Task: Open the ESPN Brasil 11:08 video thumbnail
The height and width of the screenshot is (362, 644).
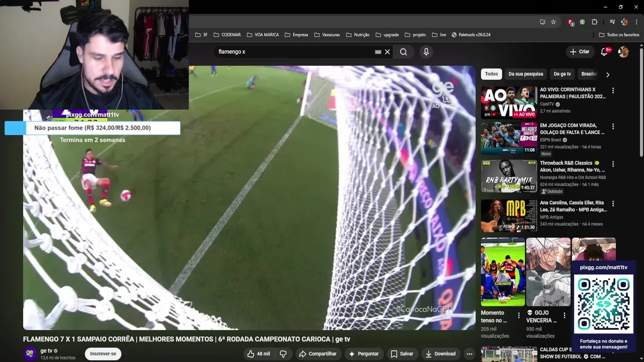Action: (x=509, y=138)
